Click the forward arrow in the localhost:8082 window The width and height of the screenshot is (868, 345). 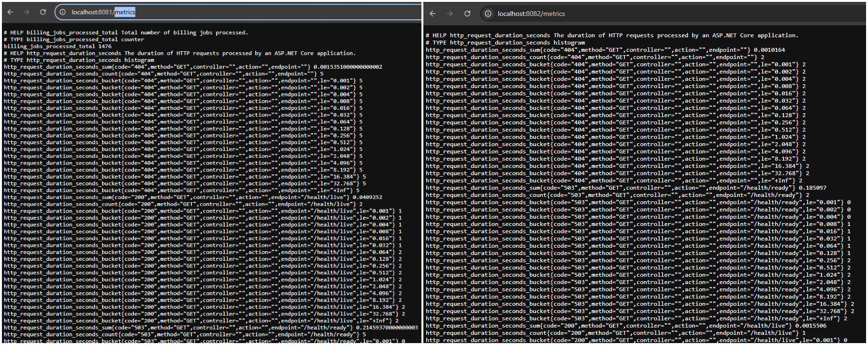click(x=450, y=14)
